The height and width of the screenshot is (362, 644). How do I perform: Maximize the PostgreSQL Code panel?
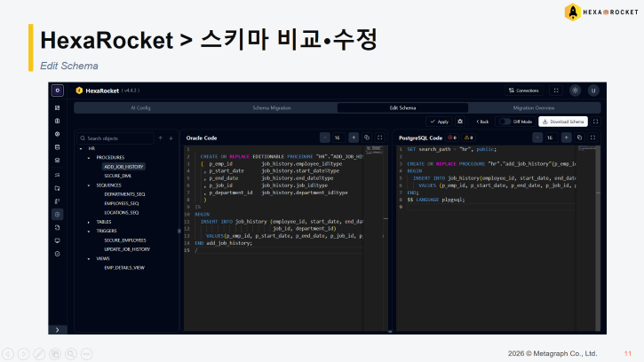592,138
